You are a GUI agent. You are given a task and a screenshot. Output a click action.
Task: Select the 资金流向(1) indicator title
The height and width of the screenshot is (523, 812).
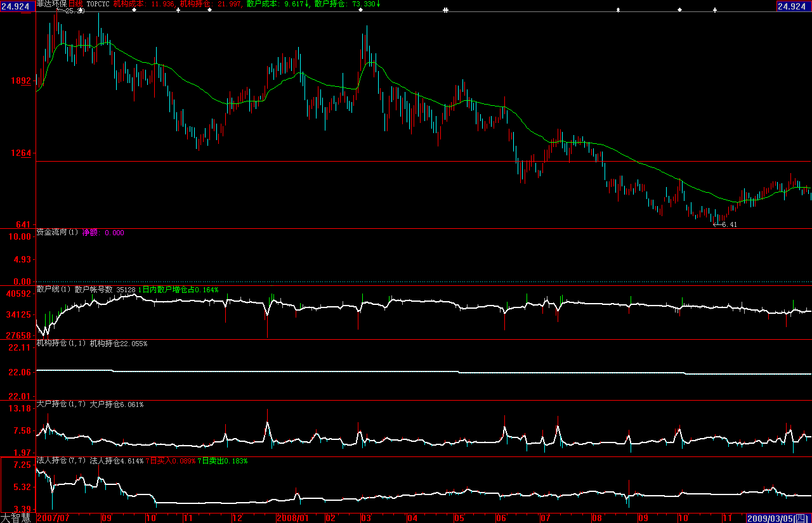[x=58, y=233]
